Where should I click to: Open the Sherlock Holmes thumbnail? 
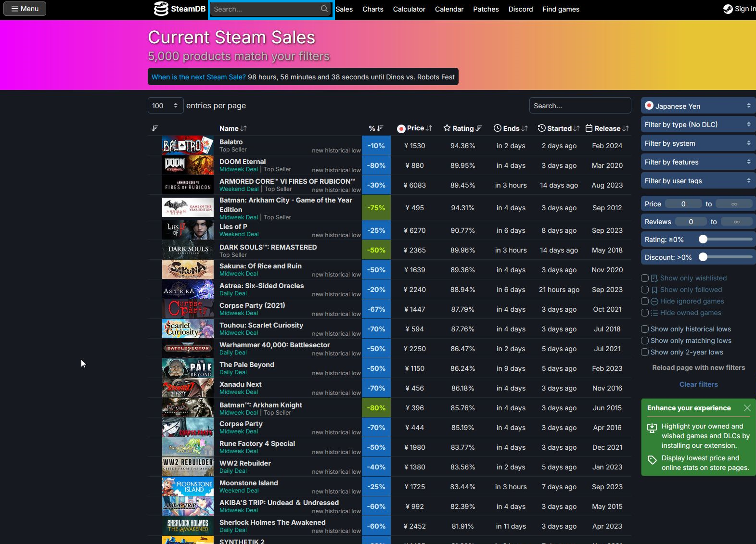(188, 526)
